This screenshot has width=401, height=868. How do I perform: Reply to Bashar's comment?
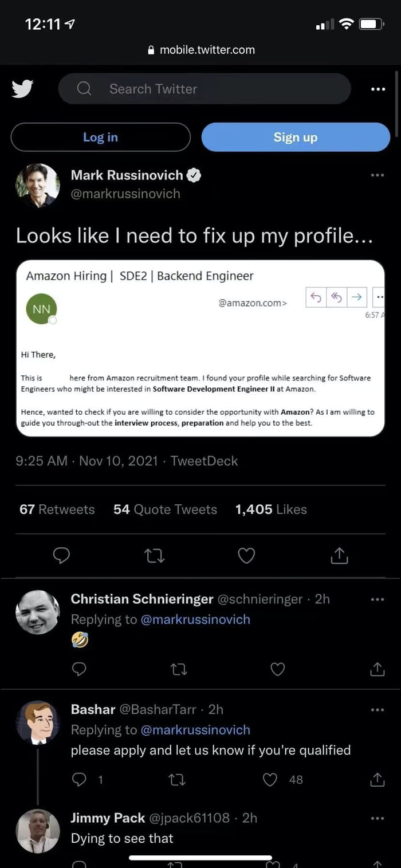80,779
